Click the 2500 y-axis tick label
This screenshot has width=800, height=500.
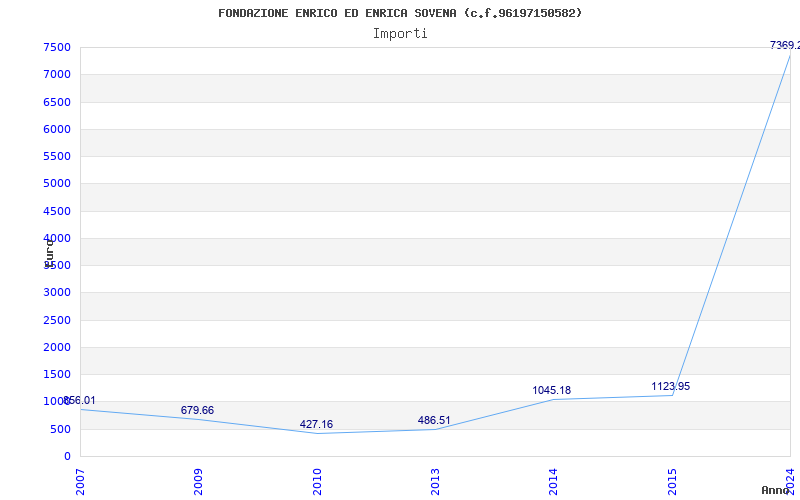pos(57,320)
